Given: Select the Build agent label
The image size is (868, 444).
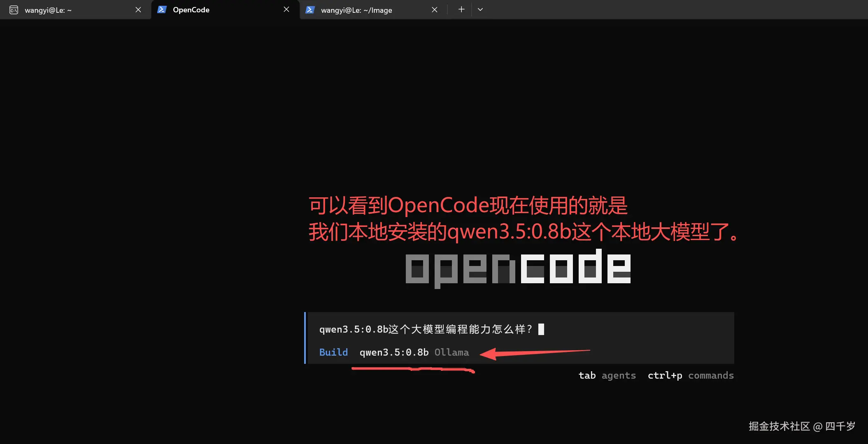Looking at the screenshot, I should [333, 352].
